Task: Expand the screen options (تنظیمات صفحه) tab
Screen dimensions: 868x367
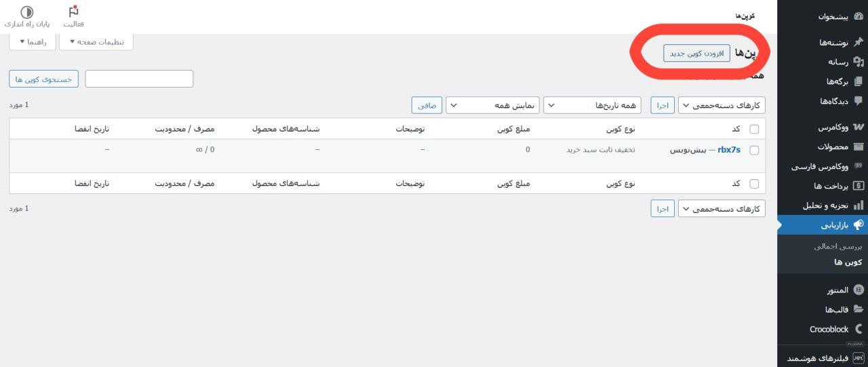Action: [96, 42]
